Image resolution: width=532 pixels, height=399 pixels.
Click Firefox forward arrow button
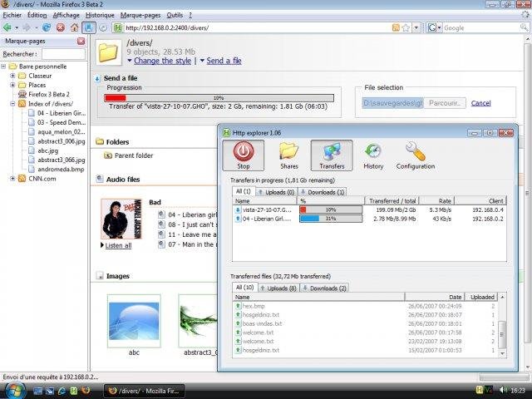click(27, 27)
